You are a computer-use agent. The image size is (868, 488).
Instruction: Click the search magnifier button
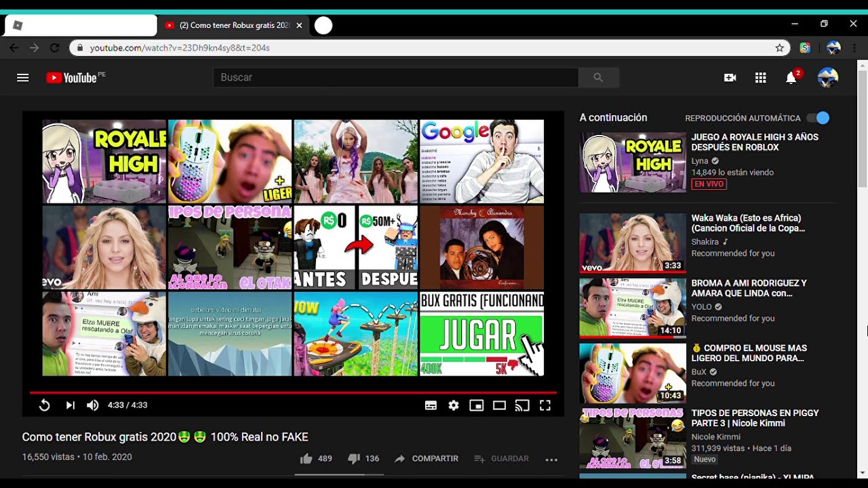[598, 77]
